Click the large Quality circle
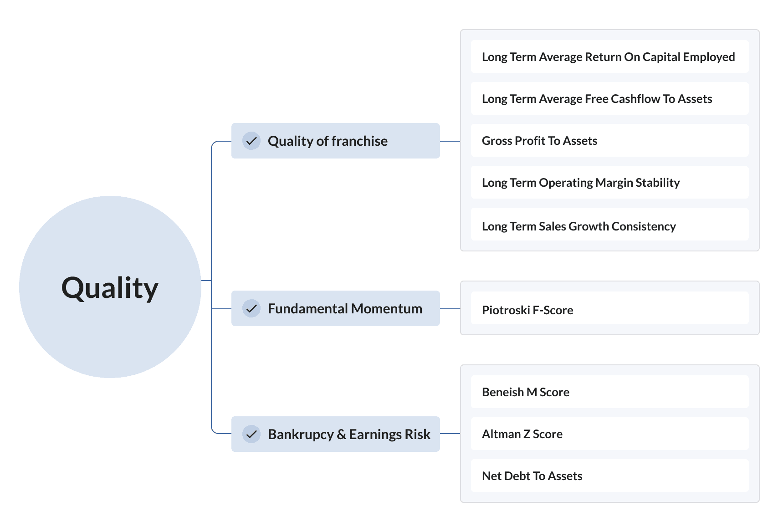Screen dimensions: 778x532 (110, 287)
